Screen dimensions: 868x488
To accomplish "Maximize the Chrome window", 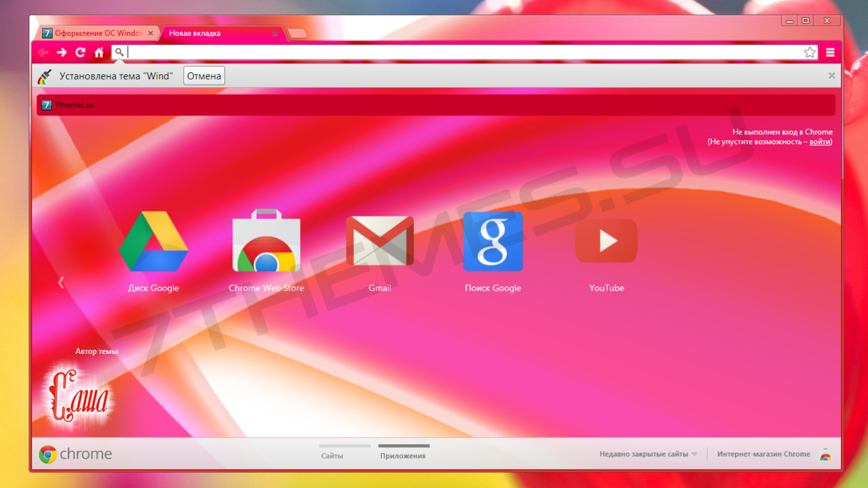I will [x=806, y=21].
